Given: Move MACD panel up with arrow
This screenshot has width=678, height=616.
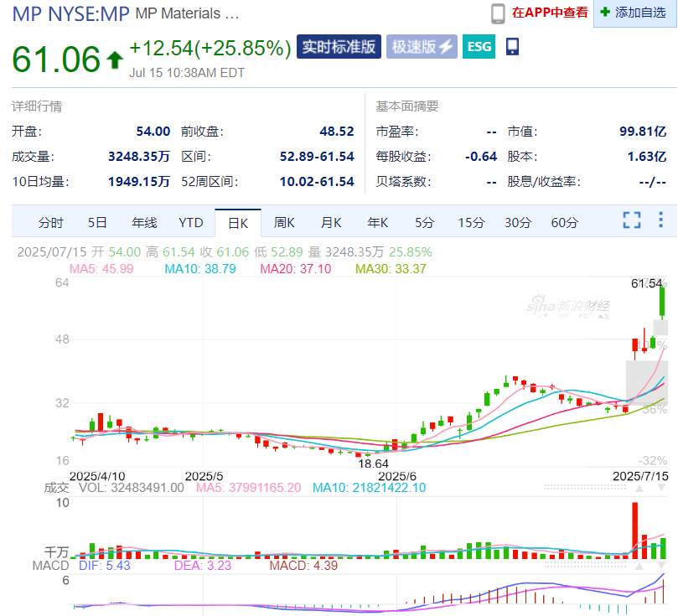Looking at the screenshot, I should pyautogui.click(x=639, y=566).
